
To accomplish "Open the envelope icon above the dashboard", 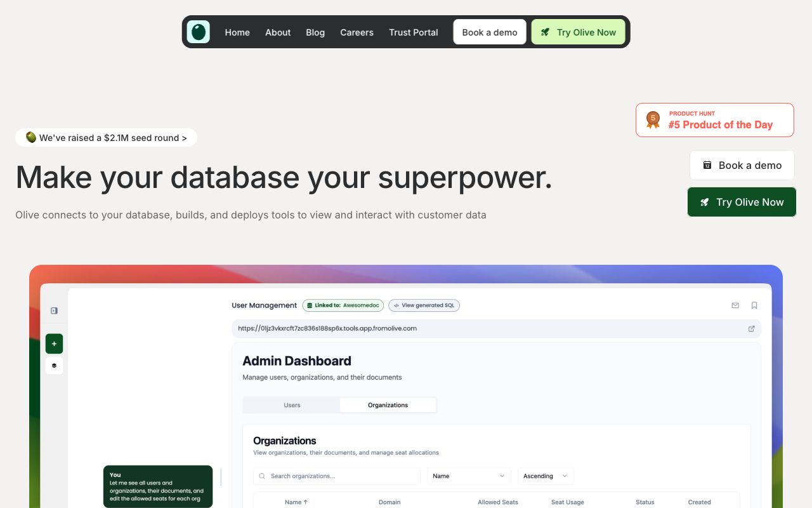I will (x=735, y=305).
